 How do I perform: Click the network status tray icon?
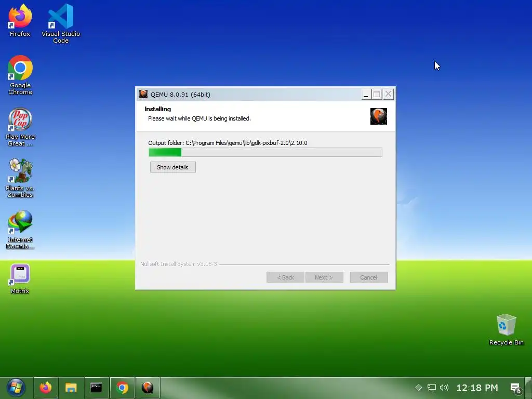coord(431,388)
